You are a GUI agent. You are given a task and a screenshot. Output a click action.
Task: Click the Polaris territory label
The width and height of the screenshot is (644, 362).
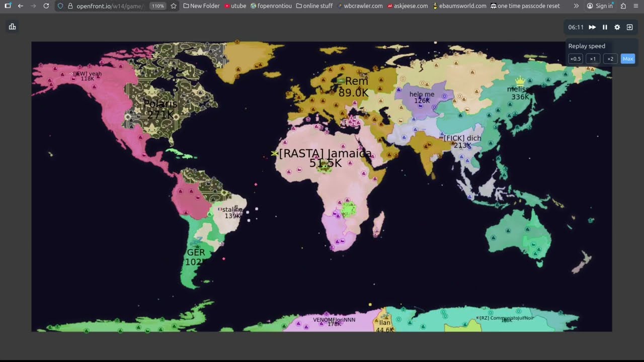click(160, 104)
